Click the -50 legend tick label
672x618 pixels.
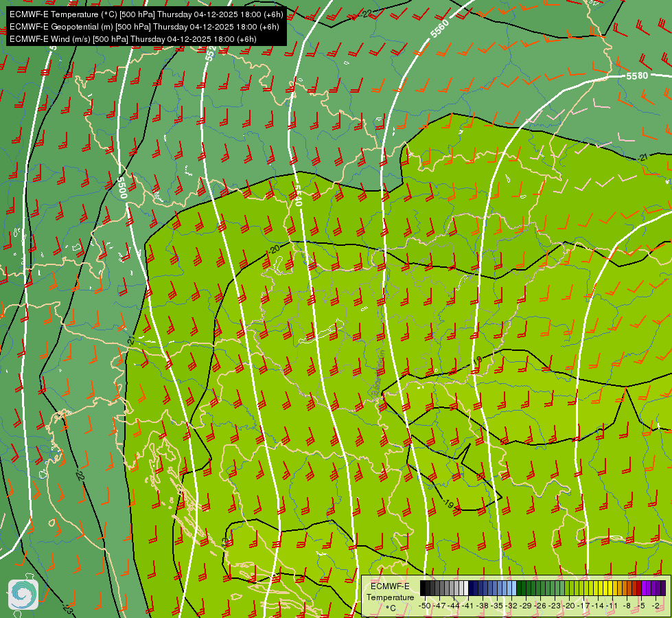pyautogui.click(x=425, y=606)
